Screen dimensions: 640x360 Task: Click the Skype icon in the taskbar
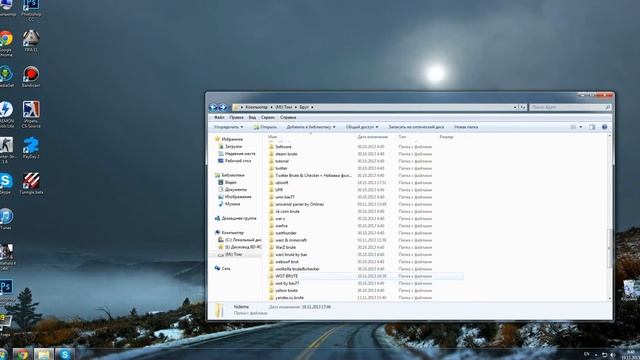click(64, 354)
